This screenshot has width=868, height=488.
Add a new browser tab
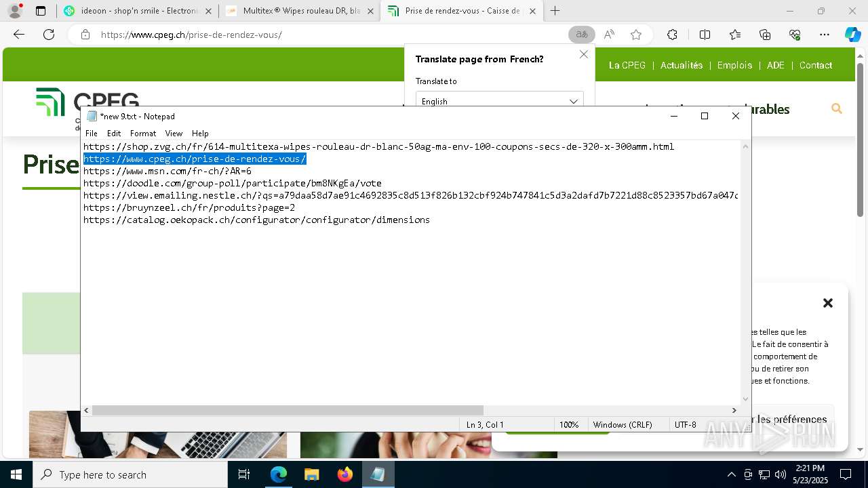coord(555,11)
